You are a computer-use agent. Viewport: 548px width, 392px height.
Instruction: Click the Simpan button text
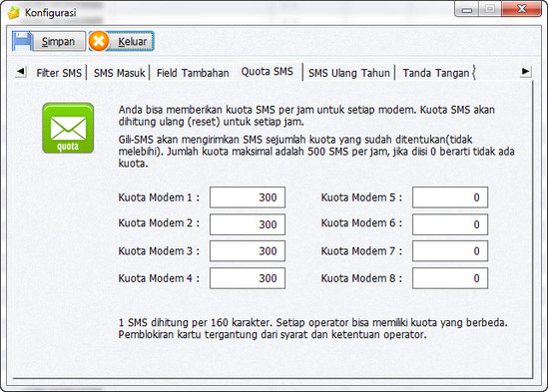click(58, 41)
